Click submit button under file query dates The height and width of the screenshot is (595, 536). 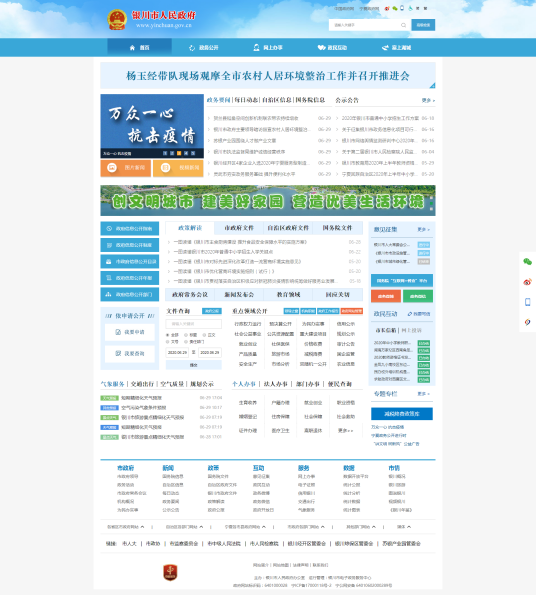(193, 365)
